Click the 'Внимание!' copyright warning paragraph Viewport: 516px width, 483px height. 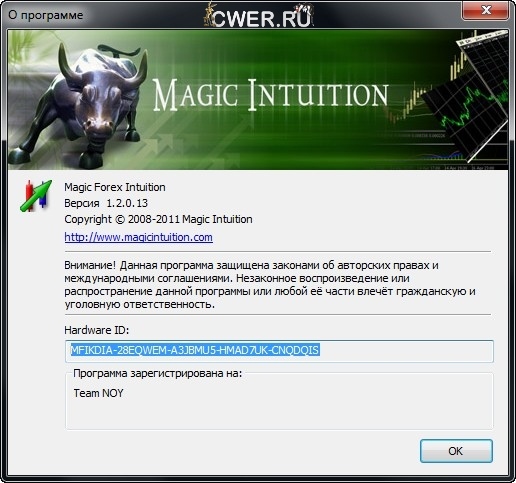pyautogui.click(x=270, y=285)
